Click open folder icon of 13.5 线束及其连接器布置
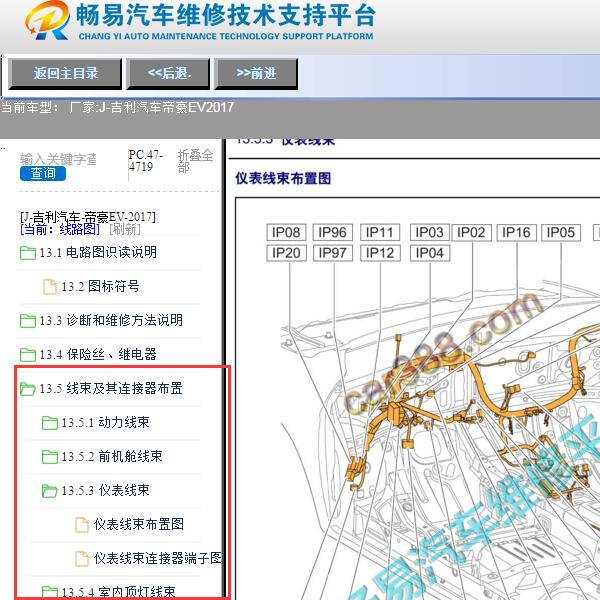 [x=28, y=389]
